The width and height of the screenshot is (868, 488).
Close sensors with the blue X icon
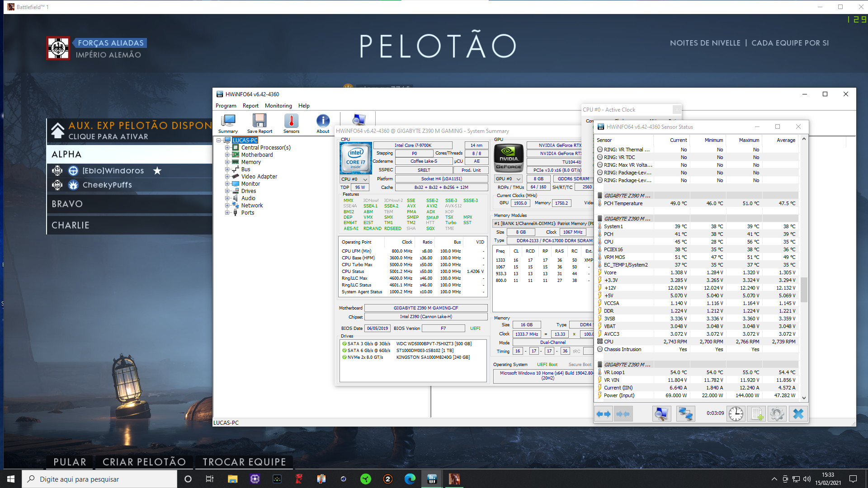pyautogui.click(x=798, y=413)
